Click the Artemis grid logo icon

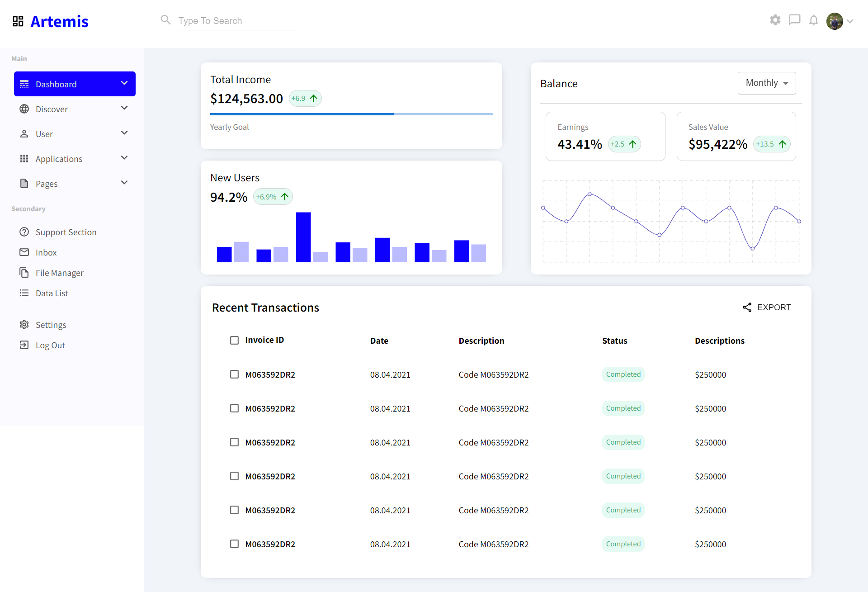click(x=18, y=21)
